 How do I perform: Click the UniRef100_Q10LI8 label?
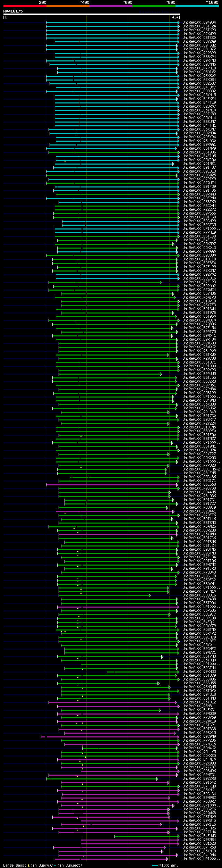coord(199,259)
